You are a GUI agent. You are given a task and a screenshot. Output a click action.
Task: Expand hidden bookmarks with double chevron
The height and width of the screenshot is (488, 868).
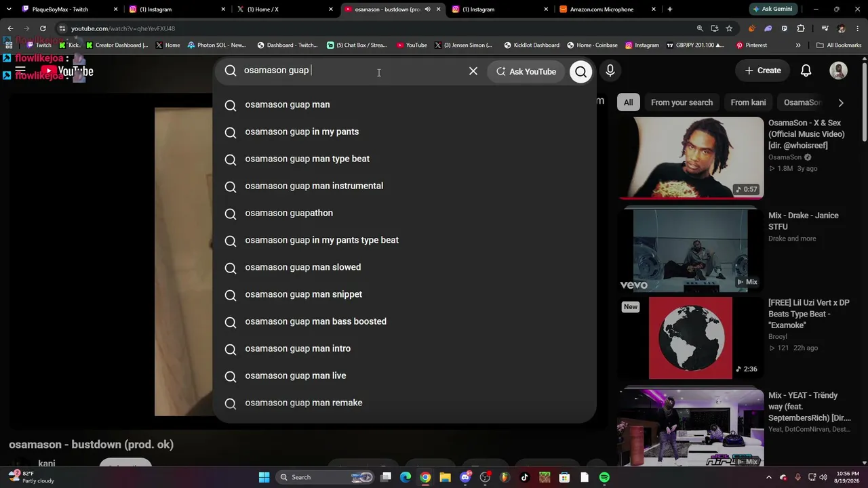(798, 45)
